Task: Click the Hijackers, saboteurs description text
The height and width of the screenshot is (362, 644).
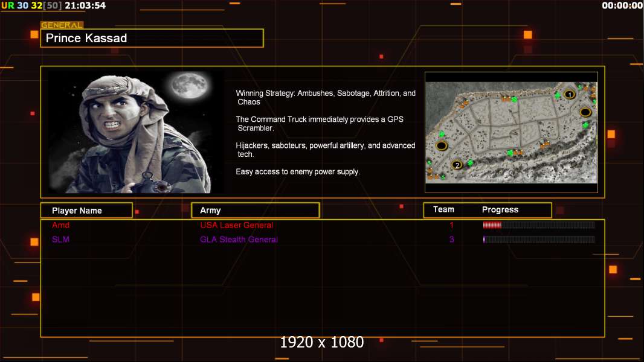Action: click(325, 150)
